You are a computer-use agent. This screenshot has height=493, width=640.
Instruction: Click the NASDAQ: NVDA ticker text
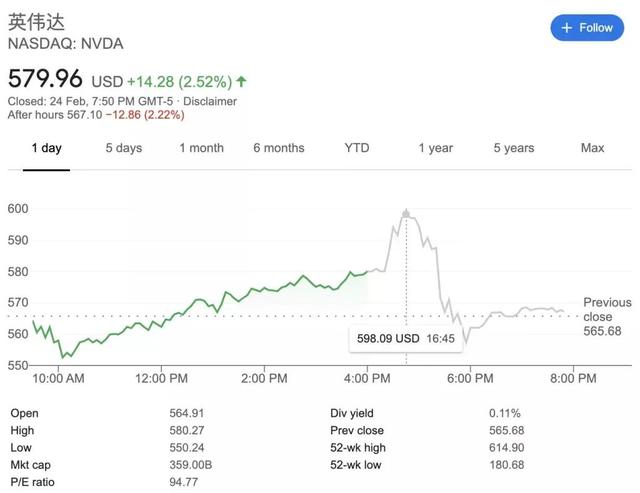[x=66, y=44]
